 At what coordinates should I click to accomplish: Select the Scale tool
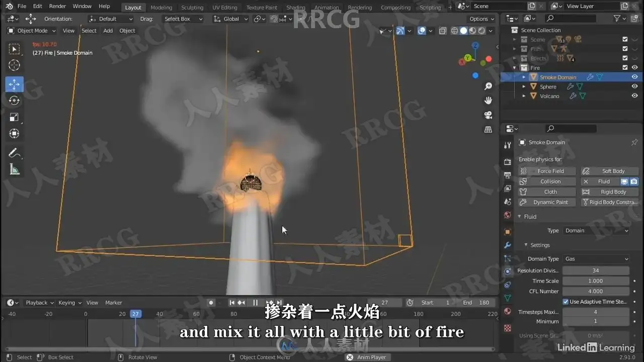(14, 117)
